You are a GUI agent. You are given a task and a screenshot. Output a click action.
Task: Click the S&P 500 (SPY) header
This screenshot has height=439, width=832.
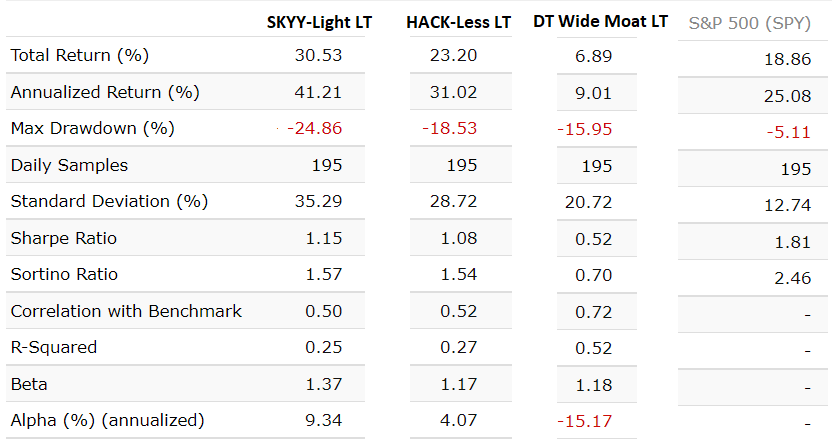coord(750,23)
